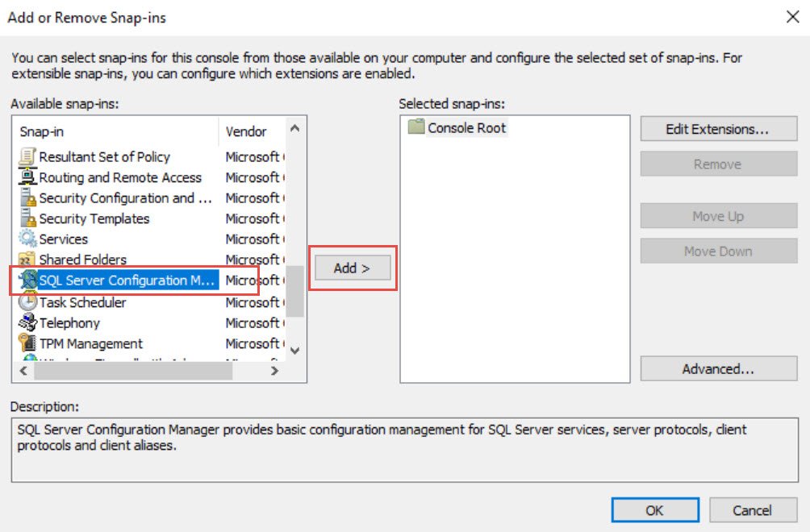The image size is (810, 532).
Task: Select Console Root in selected snap-ins
Action: [x=466, y=127]
